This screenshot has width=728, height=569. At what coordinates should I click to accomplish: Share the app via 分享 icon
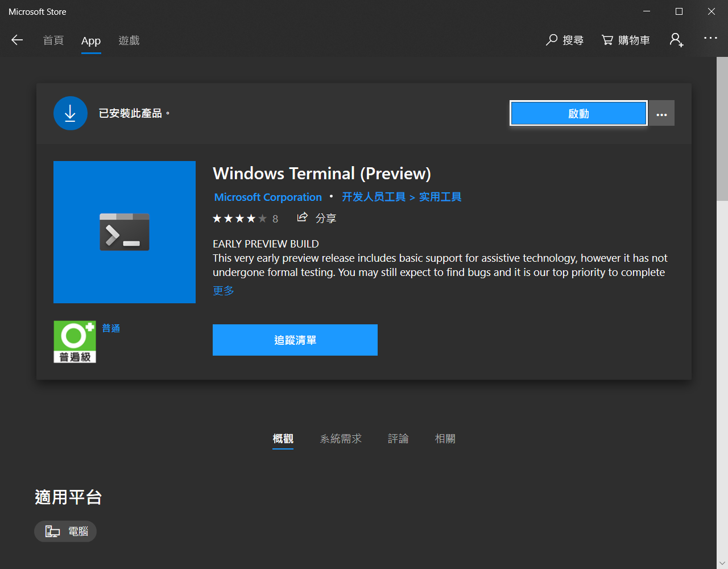coord(317,218)
